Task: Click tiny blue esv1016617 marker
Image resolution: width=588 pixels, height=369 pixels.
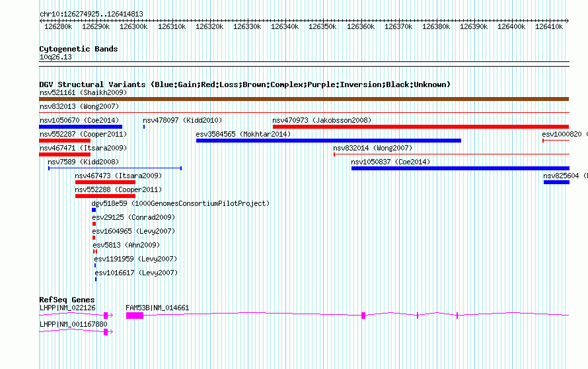Action: (x=96, y=279)
